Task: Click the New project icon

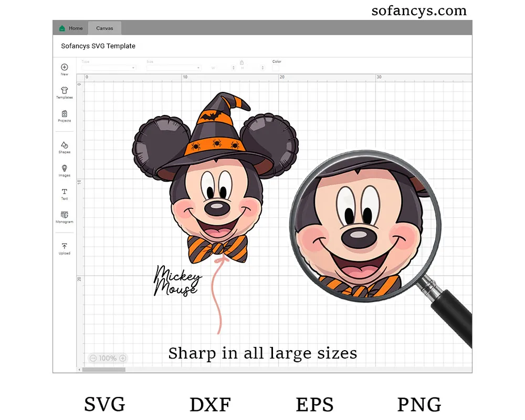Action: 64,67
